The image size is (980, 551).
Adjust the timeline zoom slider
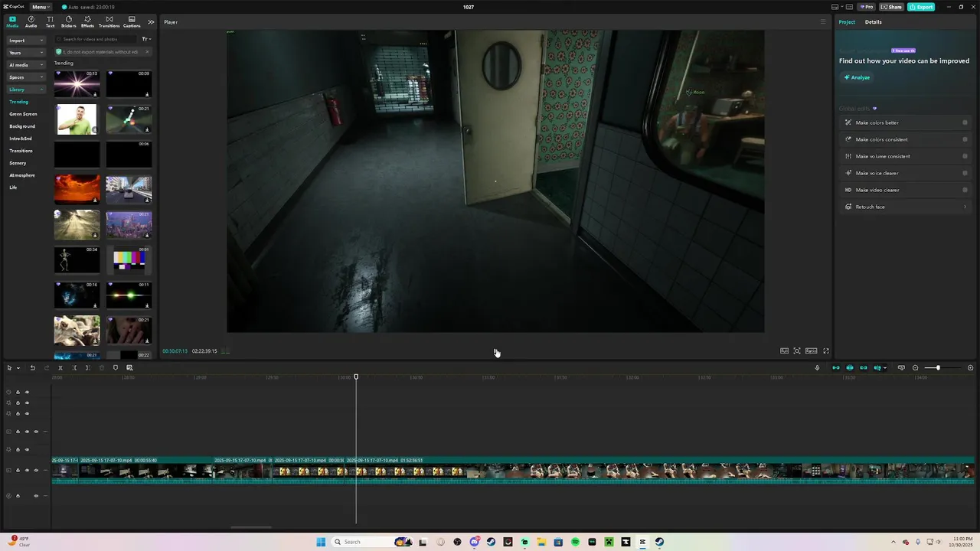pyautogui.click(x=937, y=368)
